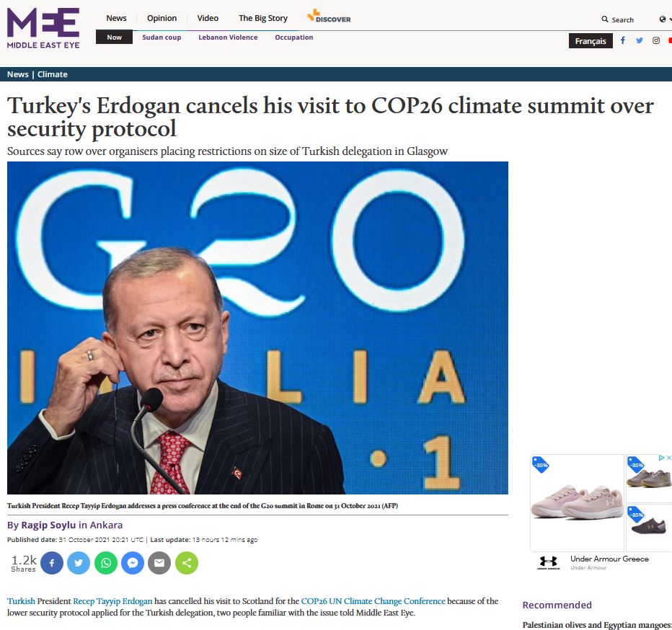Image resolution: width=672 pixels, height=630 pixels.
Task: Click the Search field in header
Action: pyautogui.click(x=618, y=19)
